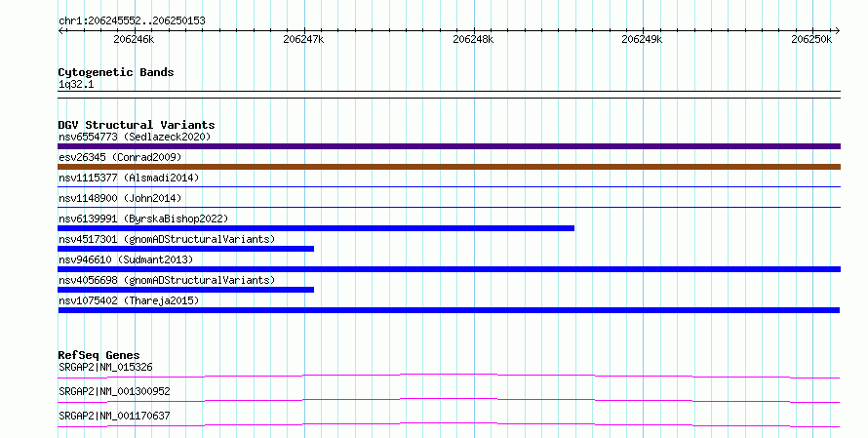This screenshot has width=868, height=438.
Task: Click the nsv4056698 (gnomADStructuralVariants) label
Action: point(167,280)
